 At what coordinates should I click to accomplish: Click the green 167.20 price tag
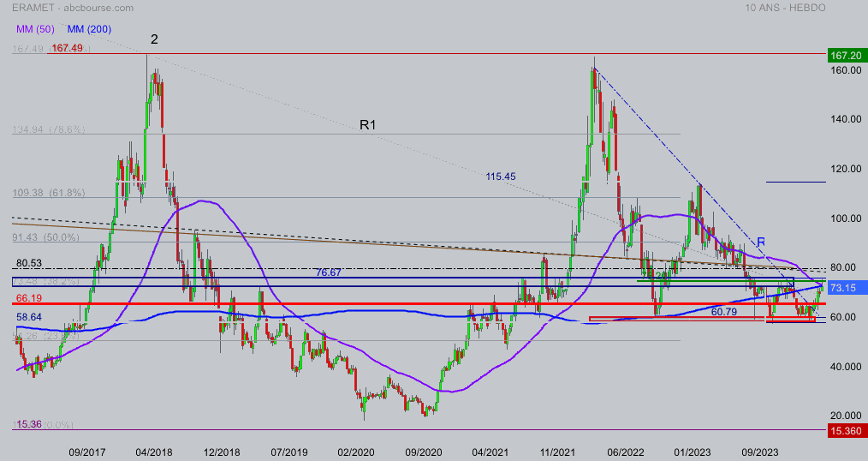coord(847,56)
